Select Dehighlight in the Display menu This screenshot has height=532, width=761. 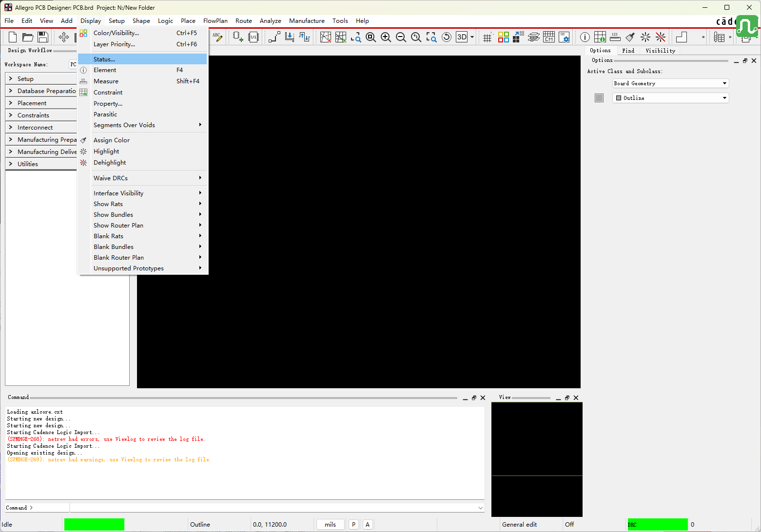tap(142, 163)
